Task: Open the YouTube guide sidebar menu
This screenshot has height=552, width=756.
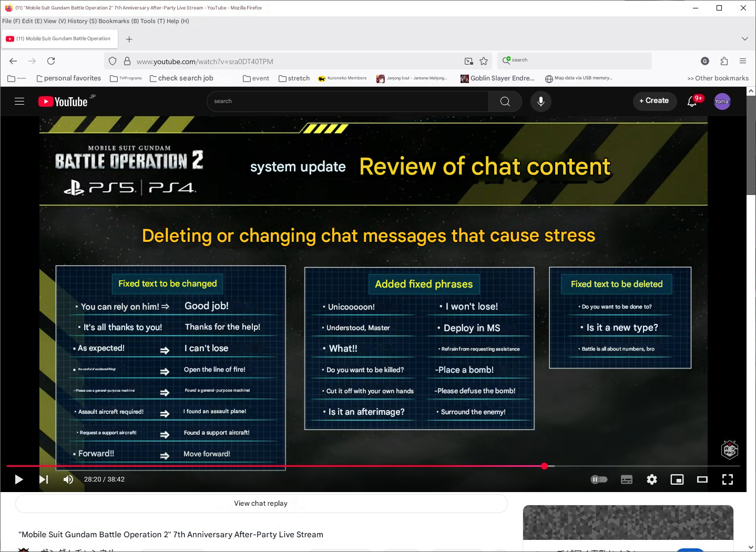Action: (x=19, y=101)
